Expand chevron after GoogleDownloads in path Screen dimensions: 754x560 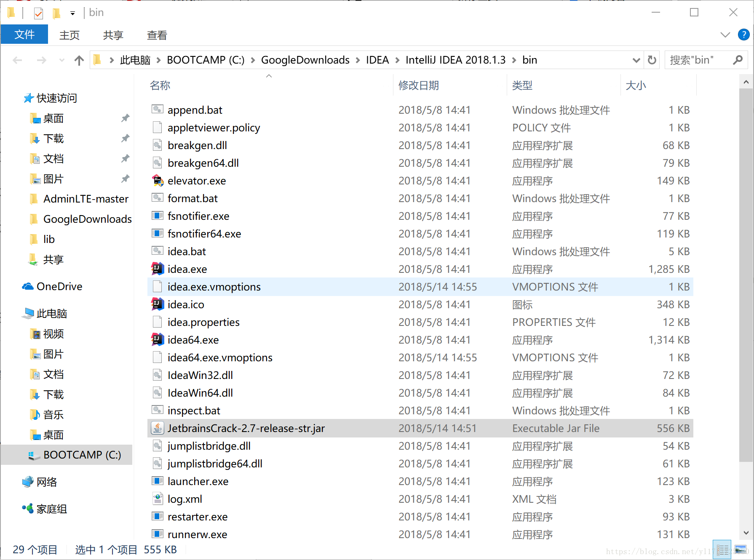point(358,60)
